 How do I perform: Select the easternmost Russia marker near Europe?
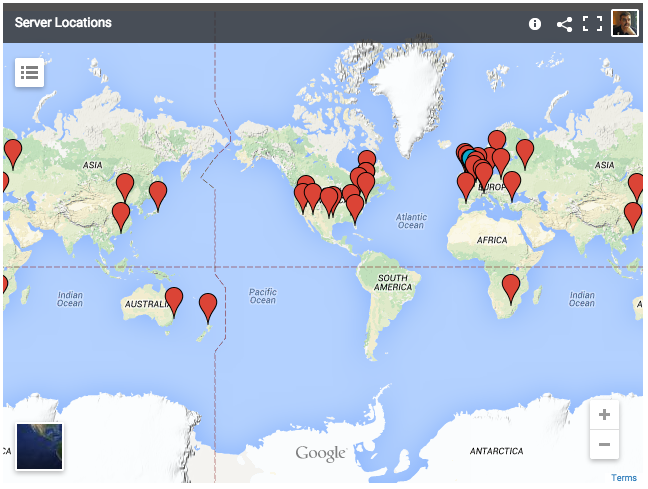click(525, 153)
